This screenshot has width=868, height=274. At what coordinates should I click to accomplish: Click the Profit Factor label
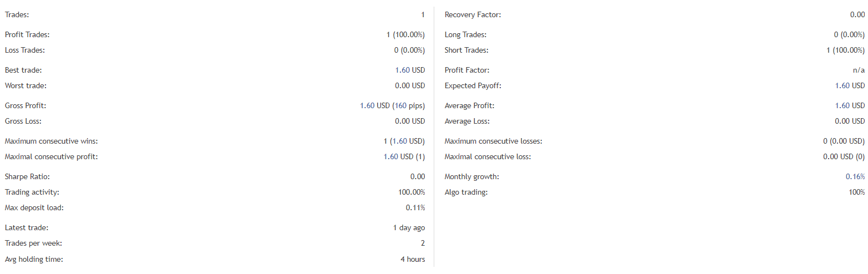click(467, 70)
